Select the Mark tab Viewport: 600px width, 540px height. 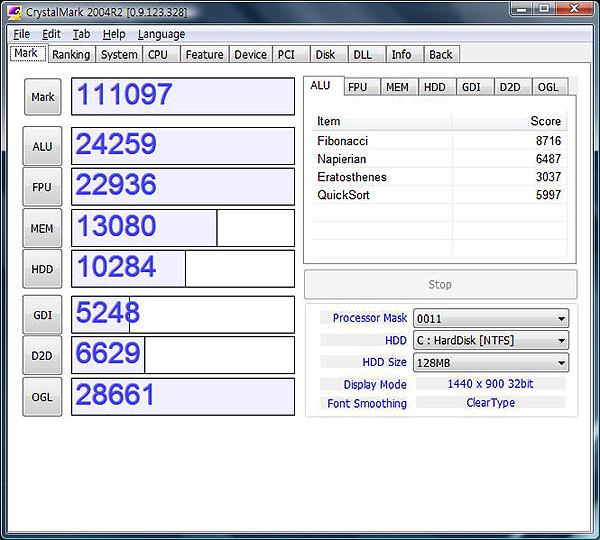[28, 53]
